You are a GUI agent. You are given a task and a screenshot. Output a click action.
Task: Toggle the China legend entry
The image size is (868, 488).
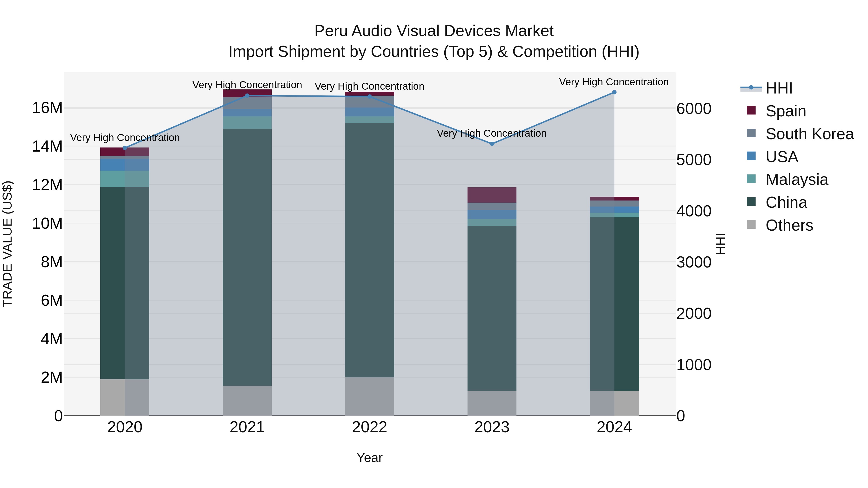coord(777,202)
